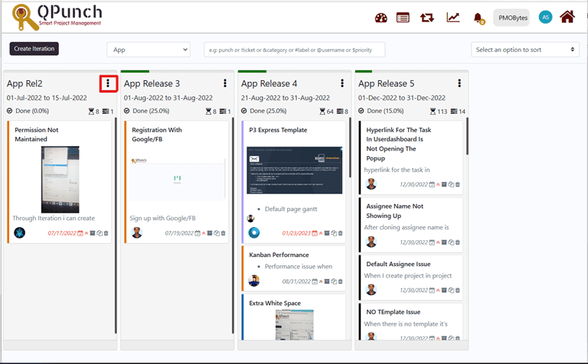Click archive icon on Kanban Performance card
The image size is (588, 364).
click(x=326, y=281)
